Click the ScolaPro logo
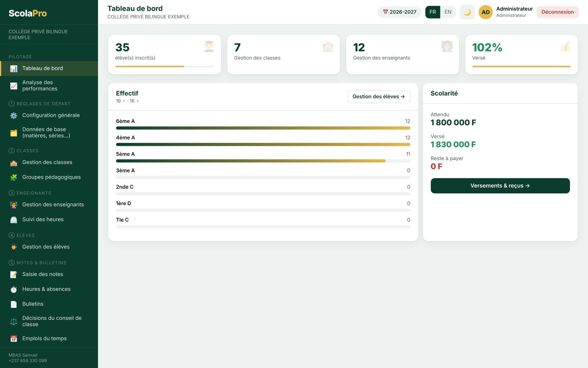 [x=28, y=13]
